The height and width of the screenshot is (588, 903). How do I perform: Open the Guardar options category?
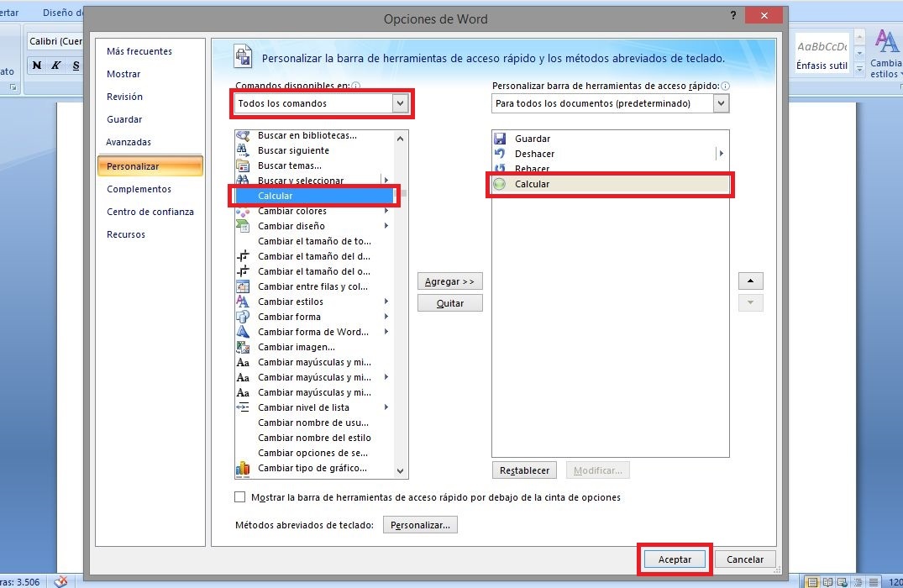[124, 119]
